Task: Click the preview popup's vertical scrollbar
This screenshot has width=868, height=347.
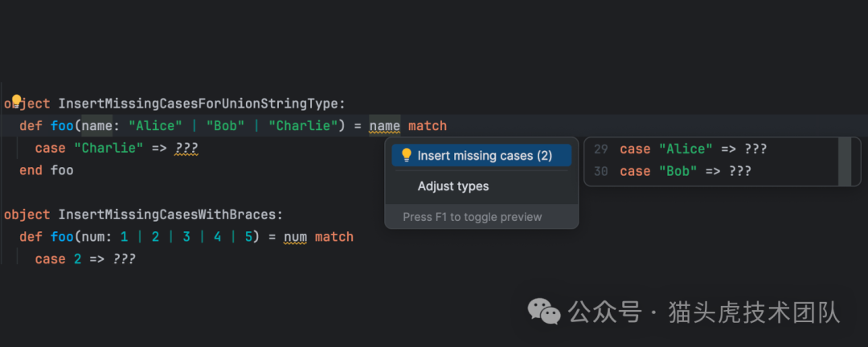Action: point(844,161)
